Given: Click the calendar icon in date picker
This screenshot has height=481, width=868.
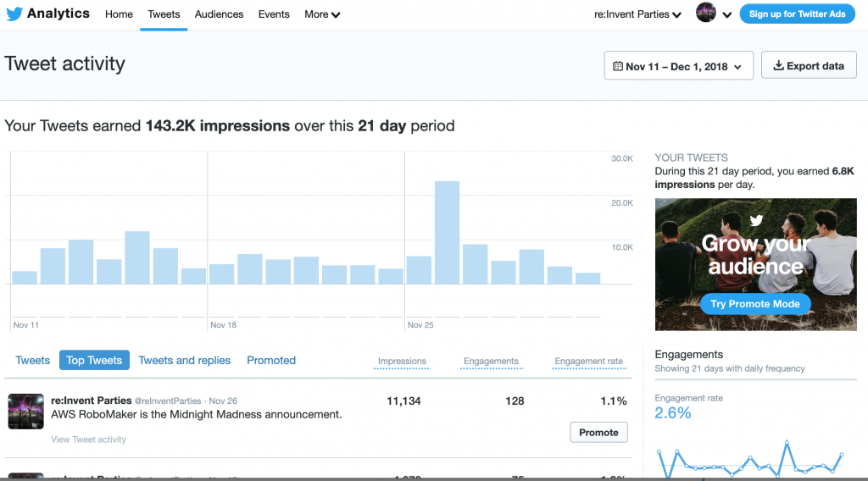Looking at the screenshot, I should [617, 66].
